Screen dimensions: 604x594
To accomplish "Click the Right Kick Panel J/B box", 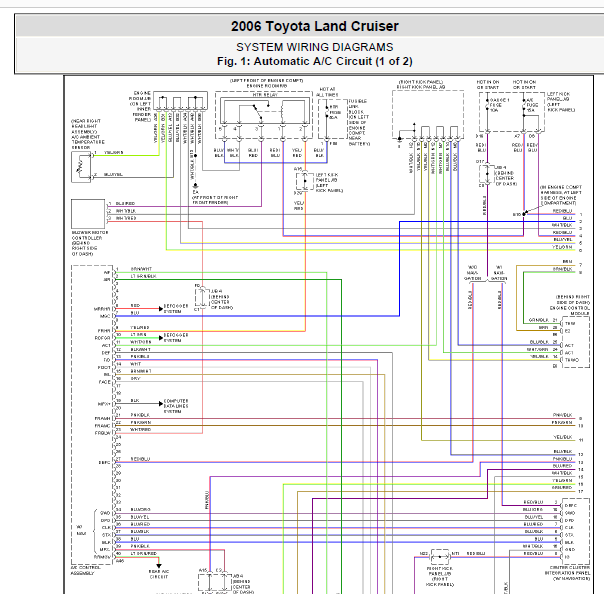I will (428, 114).
